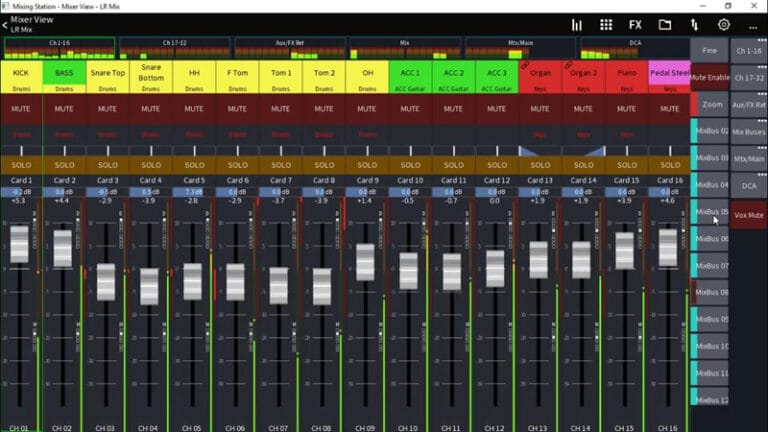Open the grid matrix icon
The height and width of the screenshot is (432, 768).
[606, 25]
